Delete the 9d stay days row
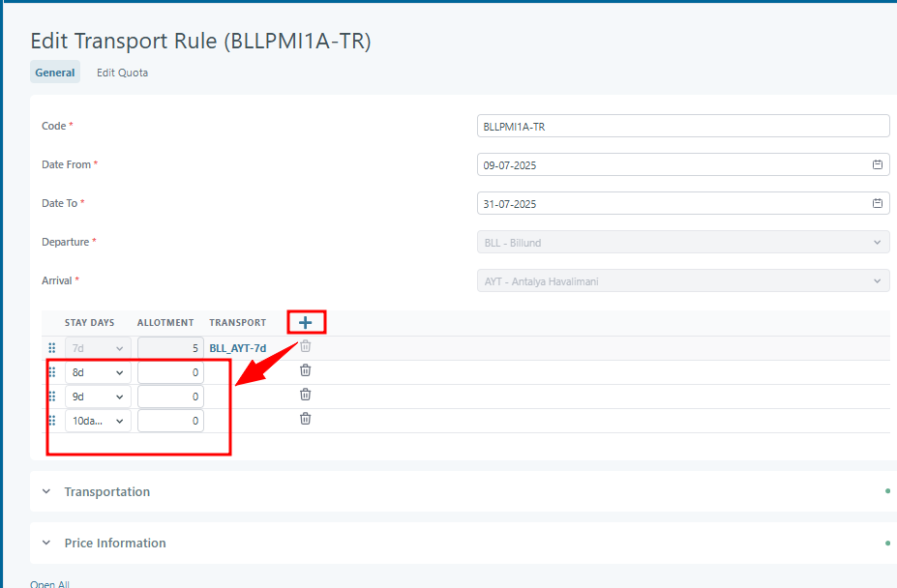The width and height of the screenshot is (897, 588). pos(305,395)
